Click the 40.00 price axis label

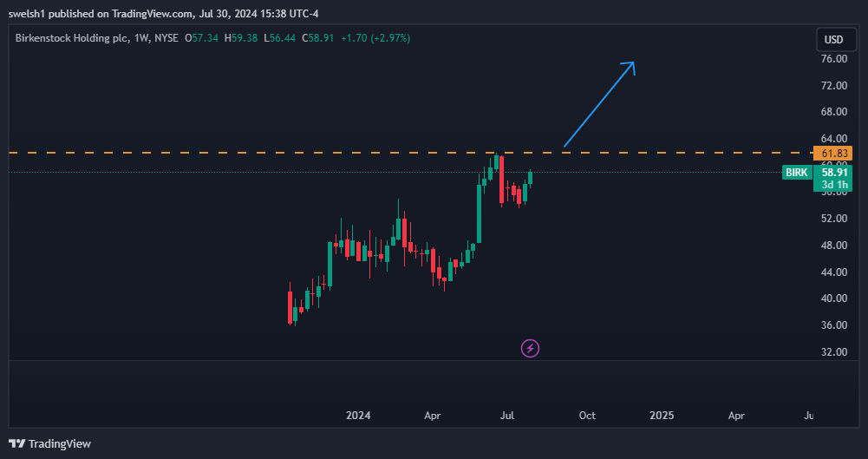(834, 298)
